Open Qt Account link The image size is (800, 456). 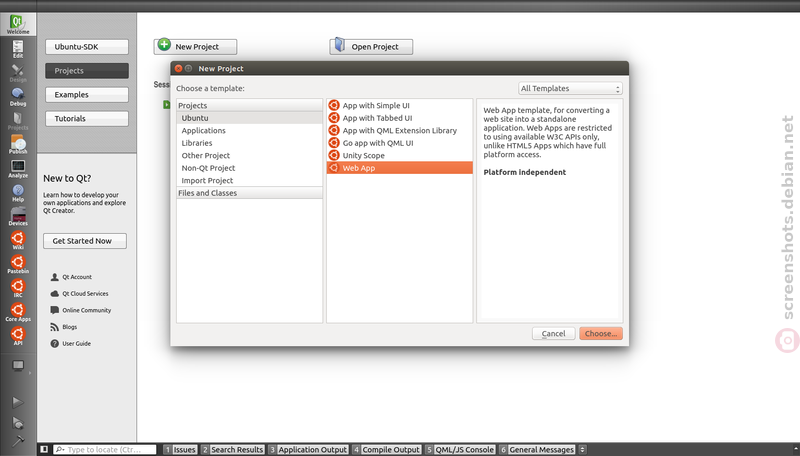tap(77, 277)
